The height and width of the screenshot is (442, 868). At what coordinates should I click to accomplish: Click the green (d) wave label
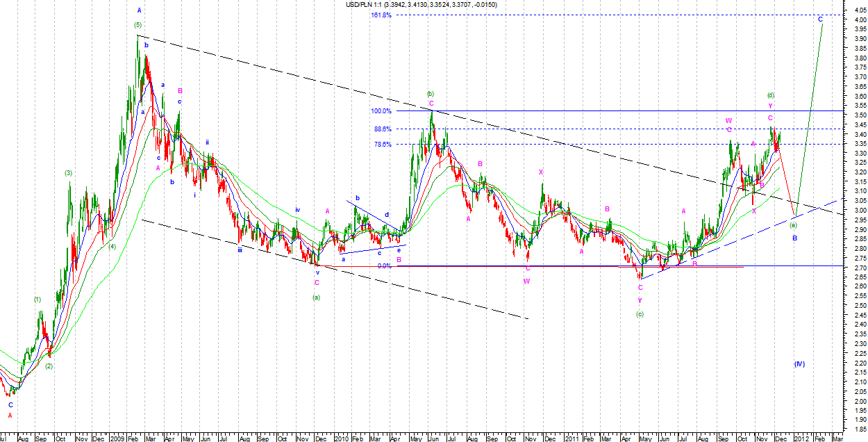pos(770,95)
